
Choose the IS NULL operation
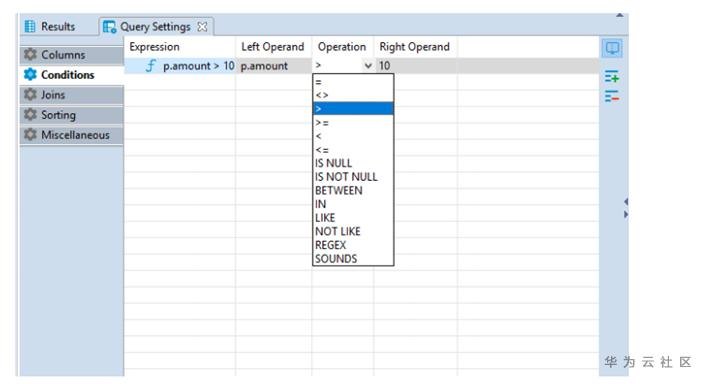click(x=353, y=163)
